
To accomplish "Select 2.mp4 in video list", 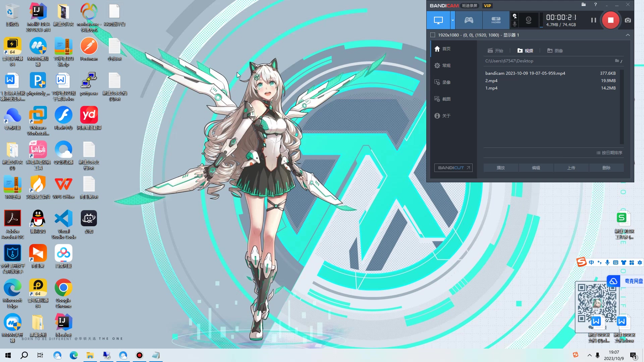I will tap(550, 80).
